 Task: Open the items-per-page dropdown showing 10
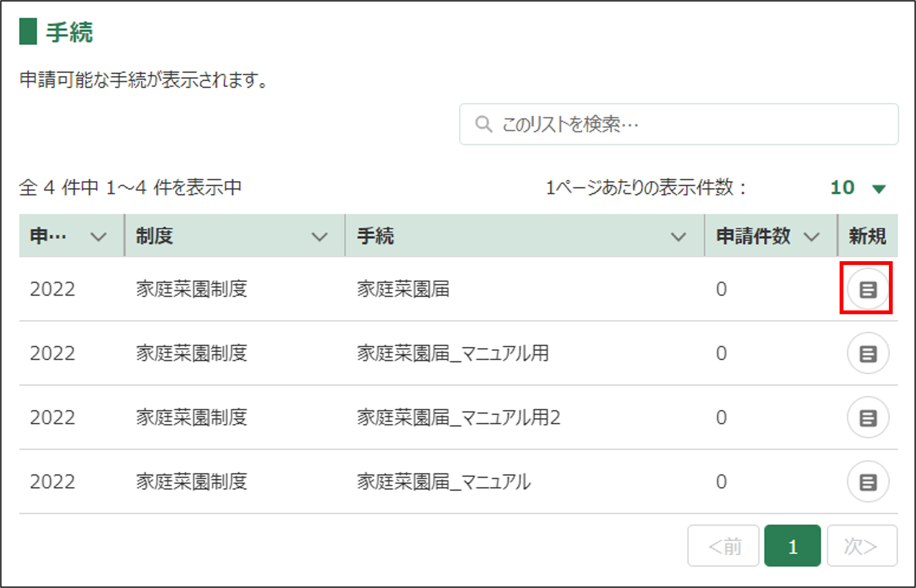[843, 187]
